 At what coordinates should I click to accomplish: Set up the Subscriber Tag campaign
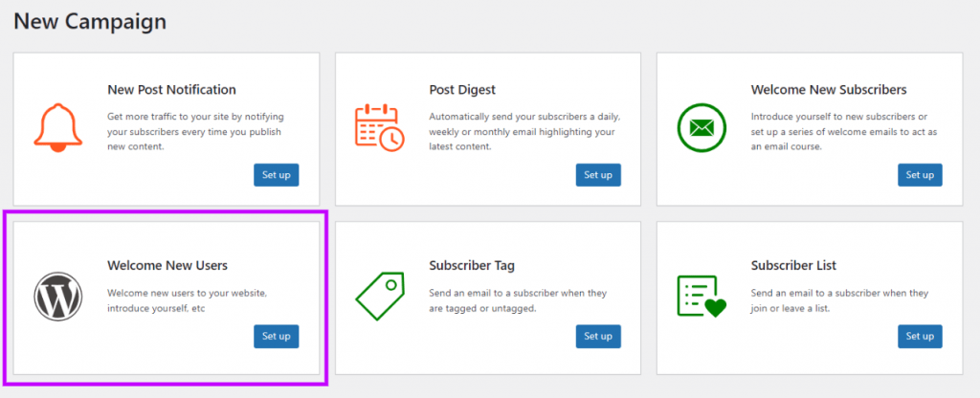pyautogui.click(x=598, y=336)
